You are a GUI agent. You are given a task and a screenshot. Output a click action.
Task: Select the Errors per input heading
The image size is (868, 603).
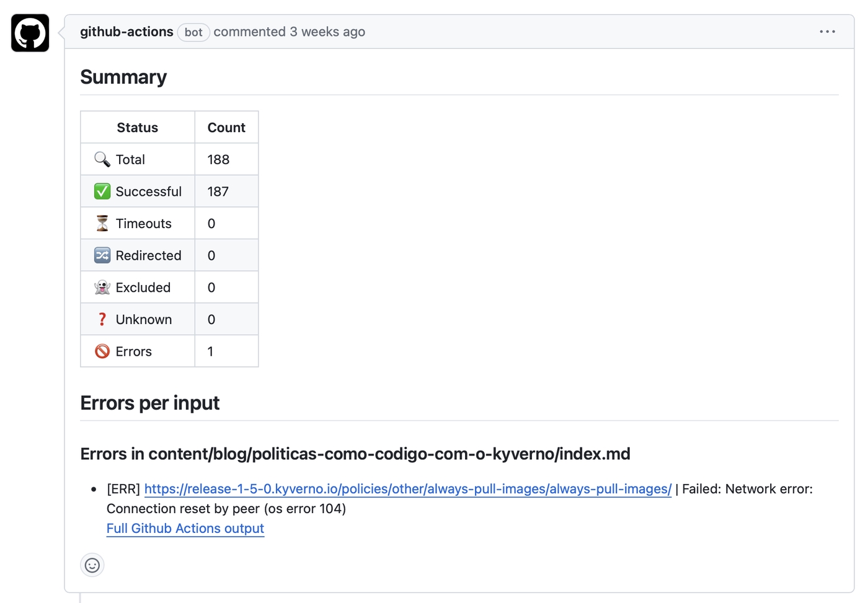pos(149,403)
